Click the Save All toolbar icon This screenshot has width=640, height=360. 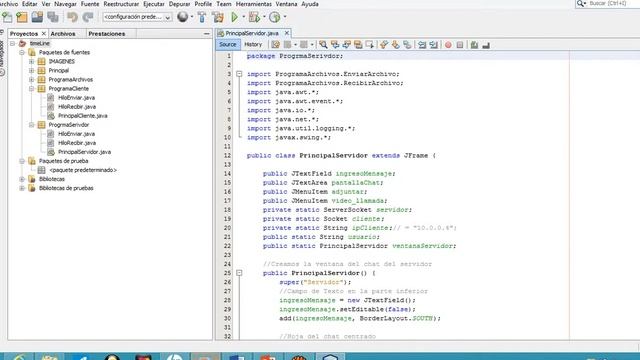[53, 17]
